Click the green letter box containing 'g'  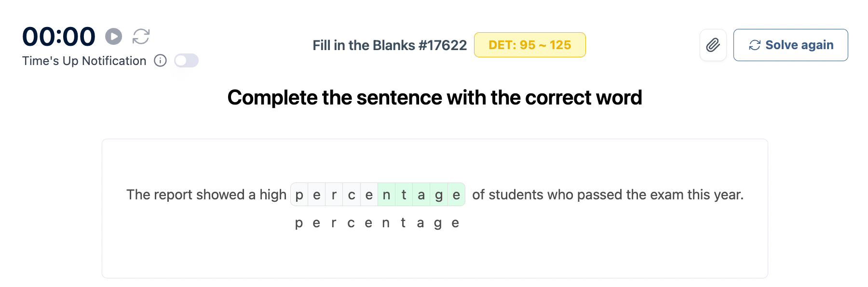[439, 195]
